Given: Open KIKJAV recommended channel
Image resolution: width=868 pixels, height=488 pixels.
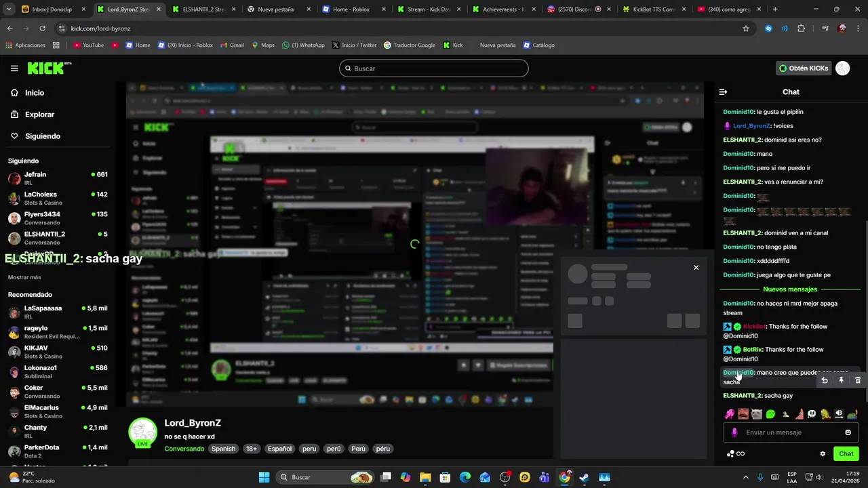Looking at the screenshot, I should pos(58,352).
